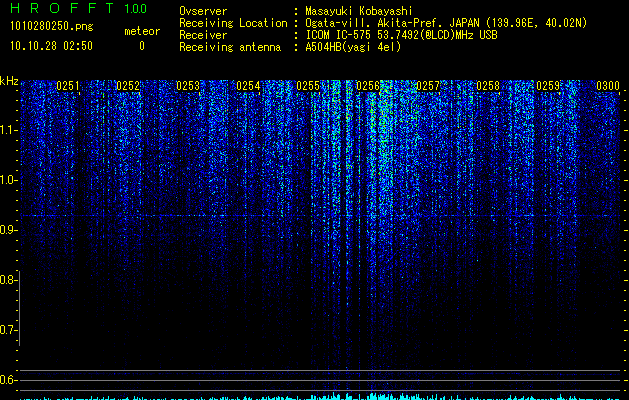This screenshot has height=400, width=629.
Task: Click the 0258 time marker
Action: (x=488, y=86)
